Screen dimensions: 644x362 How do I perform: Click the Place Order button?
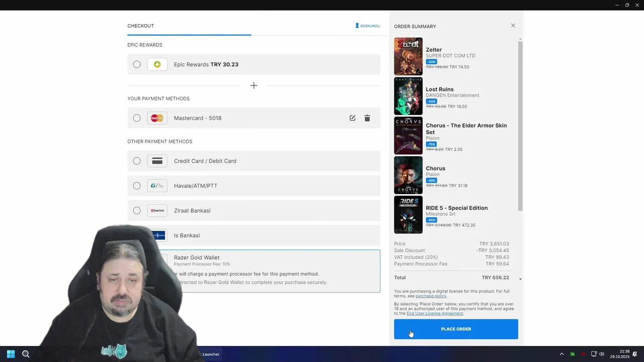coord(456,329)
